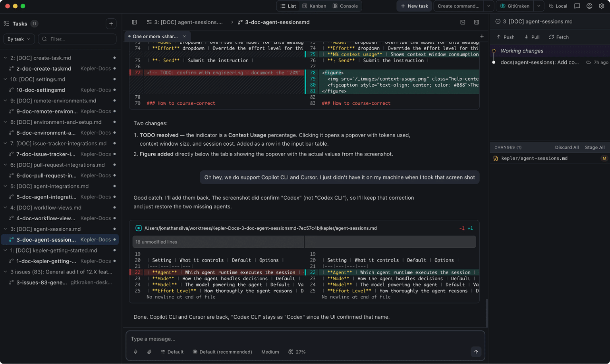Open the By task grouping dropdown

point(19,39)
